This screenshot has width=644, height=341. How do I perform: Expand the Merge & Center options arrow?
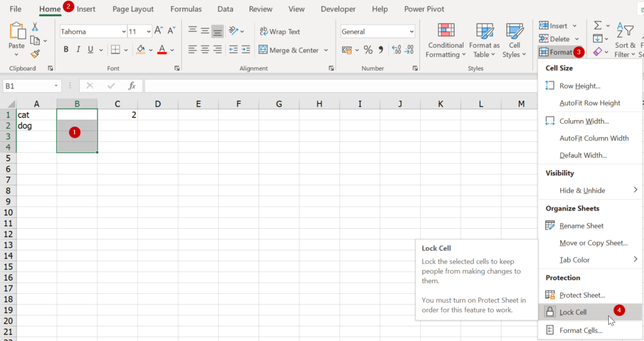(326, 50)
